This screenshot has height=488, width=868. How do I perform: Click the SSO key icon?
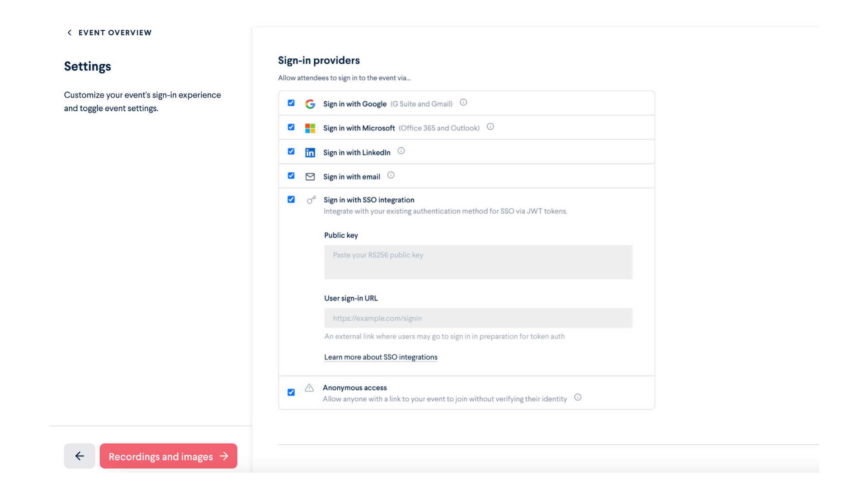pyautogui.click(x=311, y=200)
